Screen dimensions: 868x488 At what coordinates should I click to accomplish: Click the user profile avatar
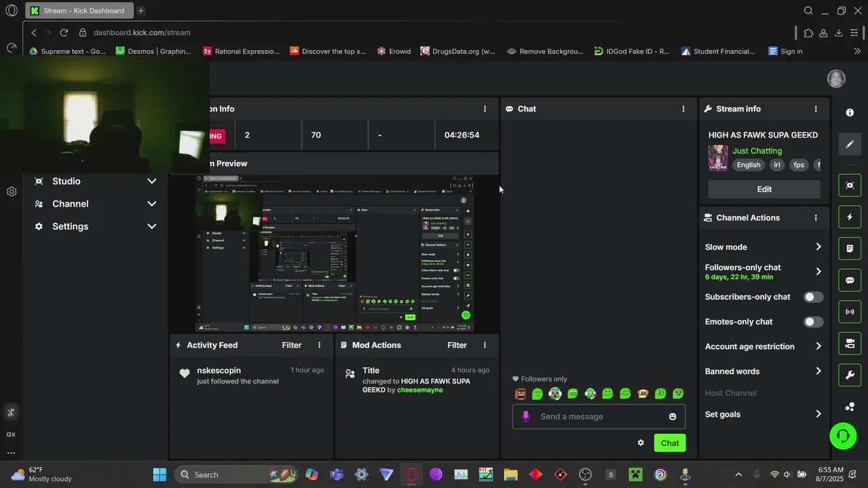[x=836, y=79]
